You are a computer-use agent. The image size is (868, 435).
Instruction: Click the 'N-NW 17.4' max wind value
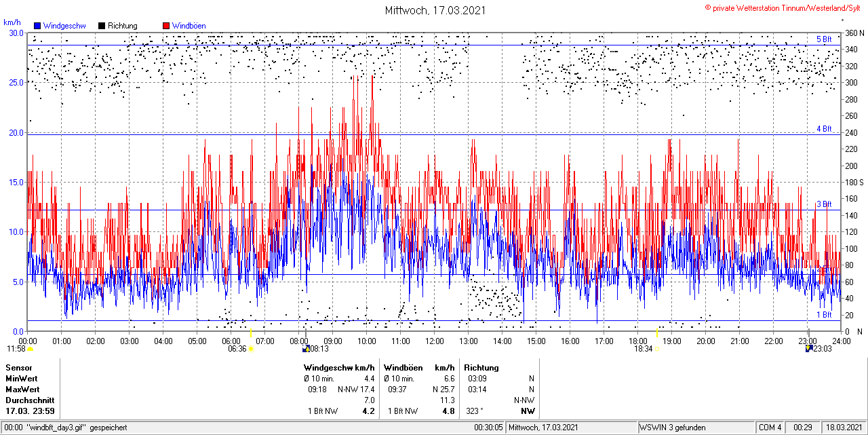click(x=357, y=390)
